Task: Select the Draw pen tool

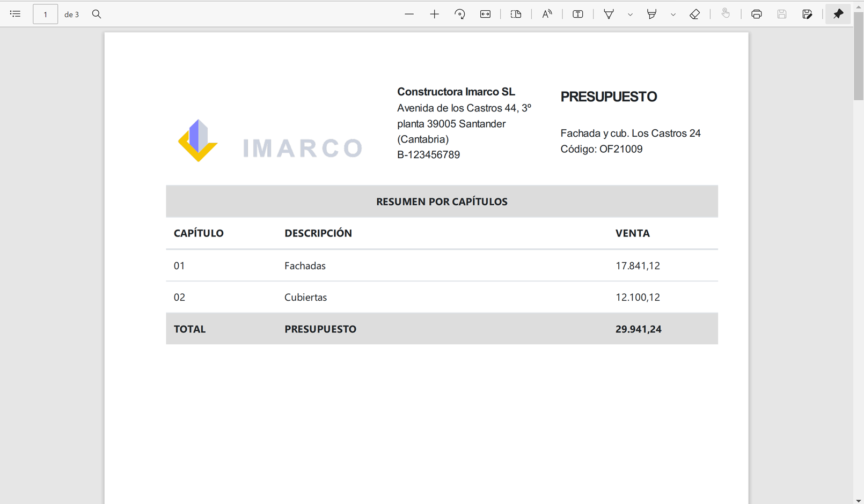Action: pos(609,14)
